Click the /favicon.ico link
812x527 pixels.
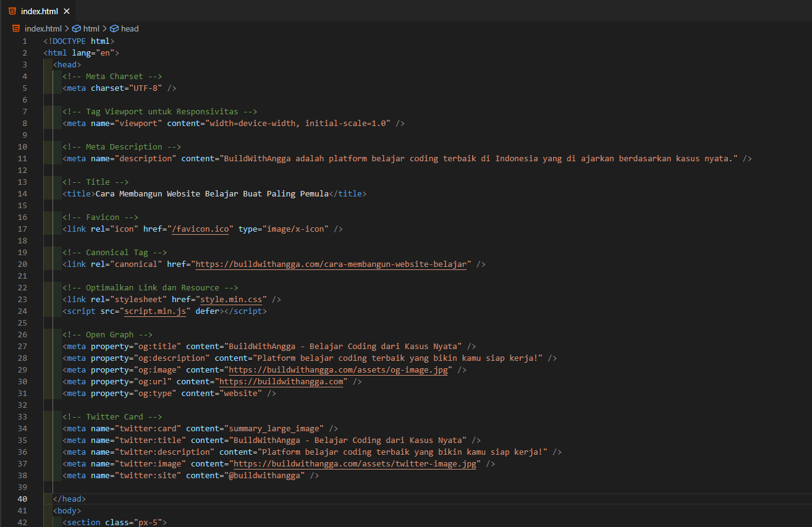pyautogui.click(x=200, y=229)
